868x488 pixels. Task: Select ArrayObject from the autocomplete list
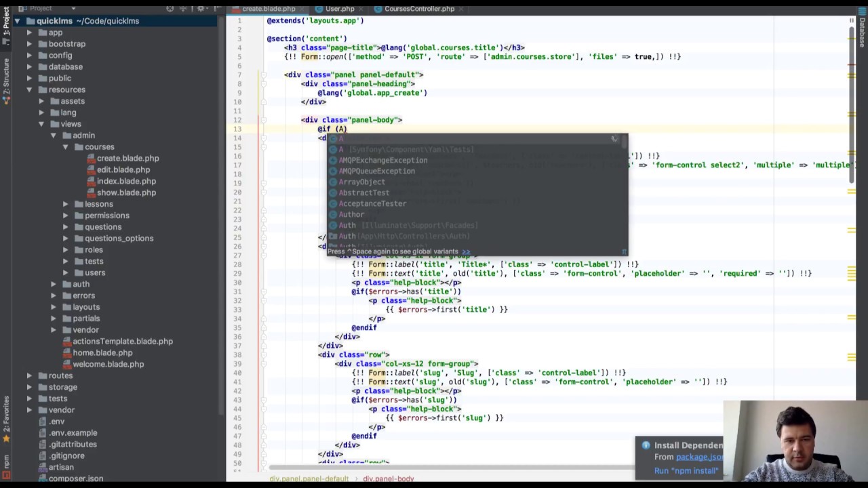click(361, 182)
